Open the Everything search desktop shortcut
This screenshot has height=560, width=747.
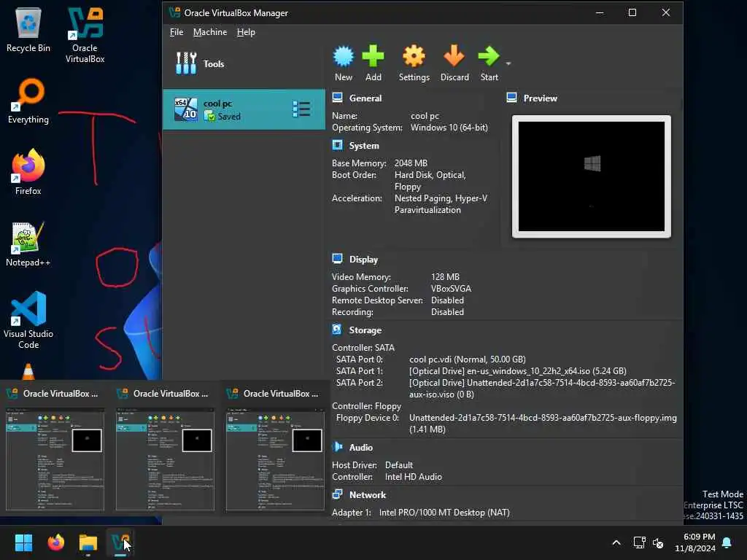[x=28, y=101]
